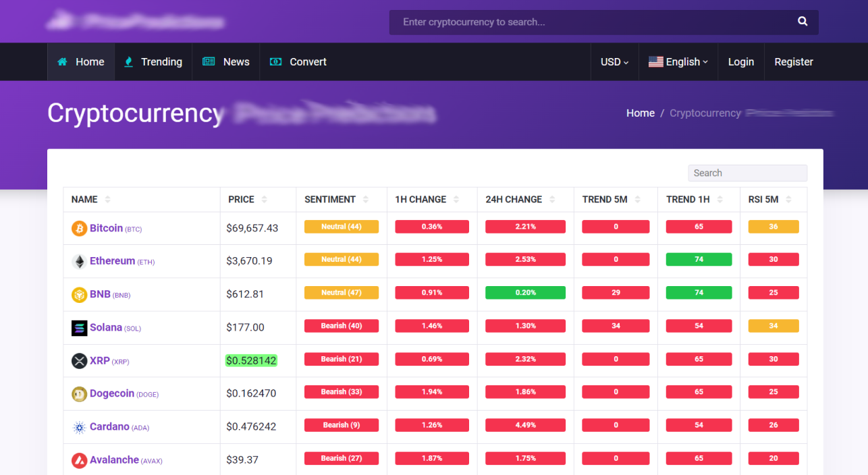Viewport: 868px width, 475px height.
Task: Click Dogecoin's 1.94% 1H change badge
Action: click(x=432, y=392)
